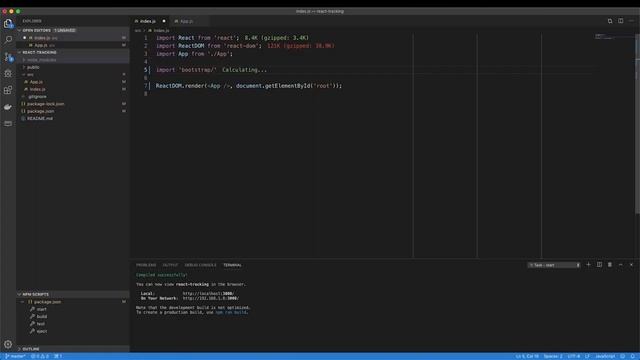Minimize the panel with the chevron icon
Screen dimensions: 640x360
(x=620, y=265)
